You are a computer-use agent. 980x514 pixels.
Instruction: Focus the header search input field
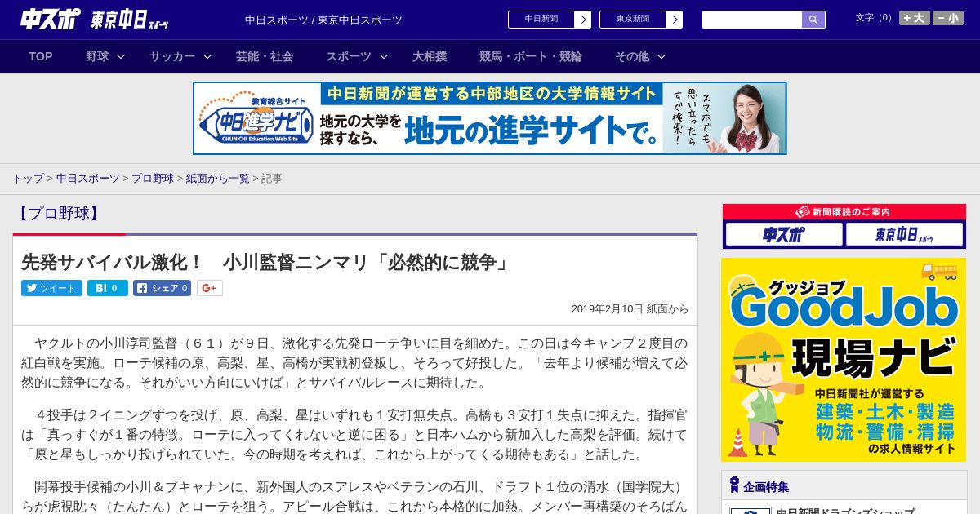coord(752,20)
